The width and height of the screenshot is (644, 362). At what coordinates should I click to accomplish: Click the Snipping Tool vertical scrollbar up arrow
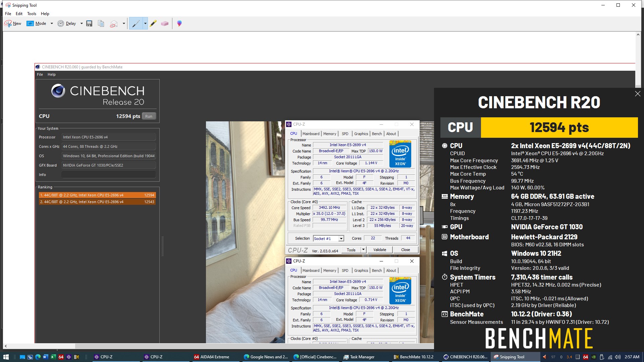(638, 35)
